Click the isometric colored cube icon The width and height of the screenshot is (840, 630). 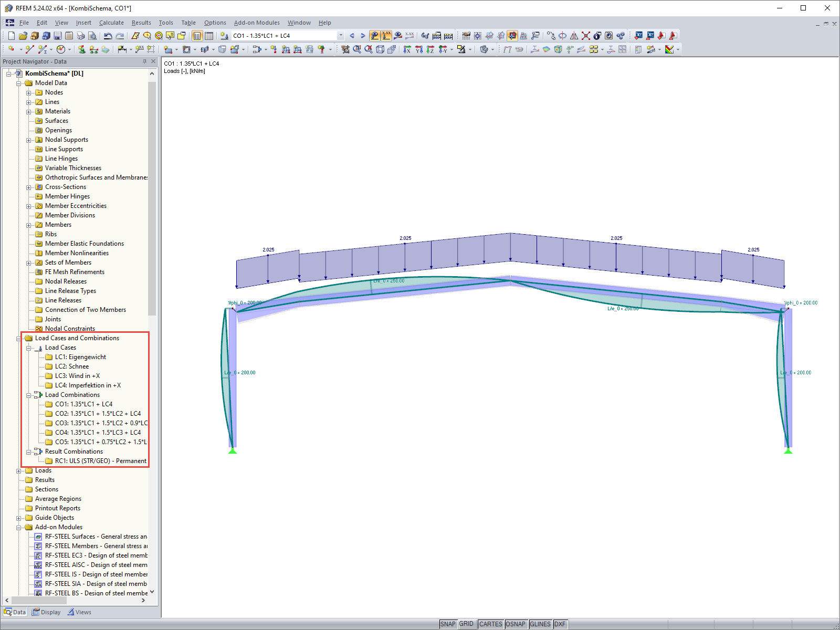click(558, 49)
